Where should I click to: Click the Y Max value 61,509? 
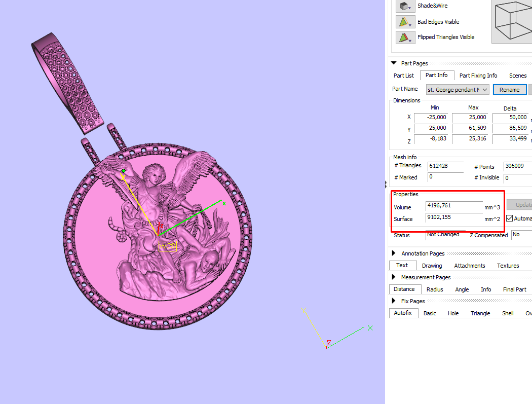(470, 128)
